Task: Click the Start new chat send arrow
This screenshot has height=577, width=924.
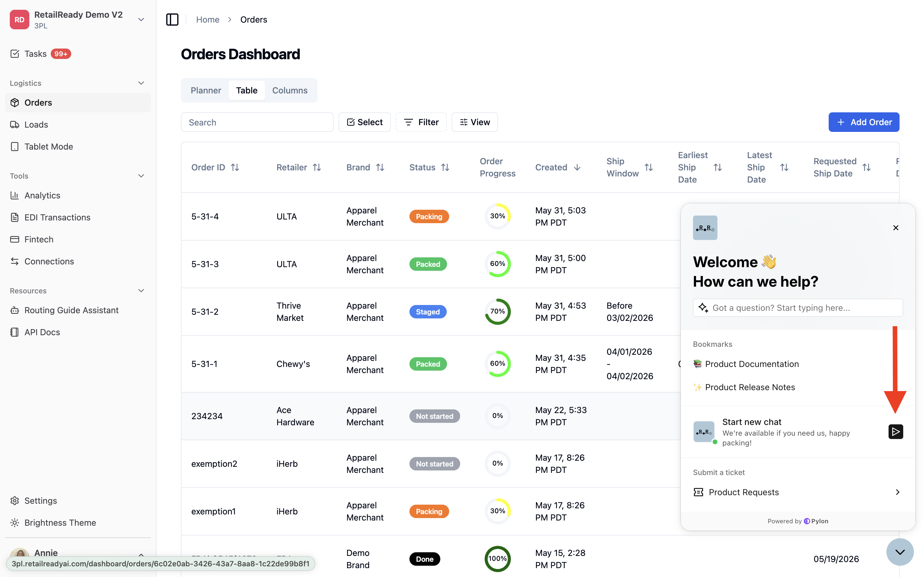Action: point(895,432)
